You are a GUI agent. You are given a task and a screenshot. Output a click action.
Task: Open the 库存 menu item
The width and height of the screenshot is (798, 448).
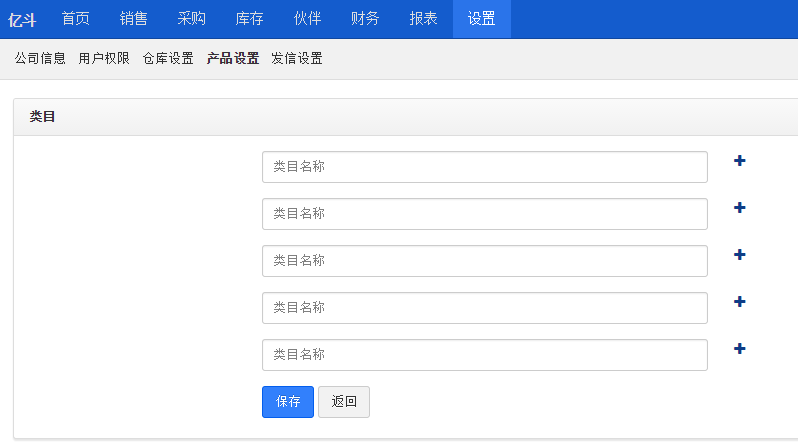tap(249, 19)
